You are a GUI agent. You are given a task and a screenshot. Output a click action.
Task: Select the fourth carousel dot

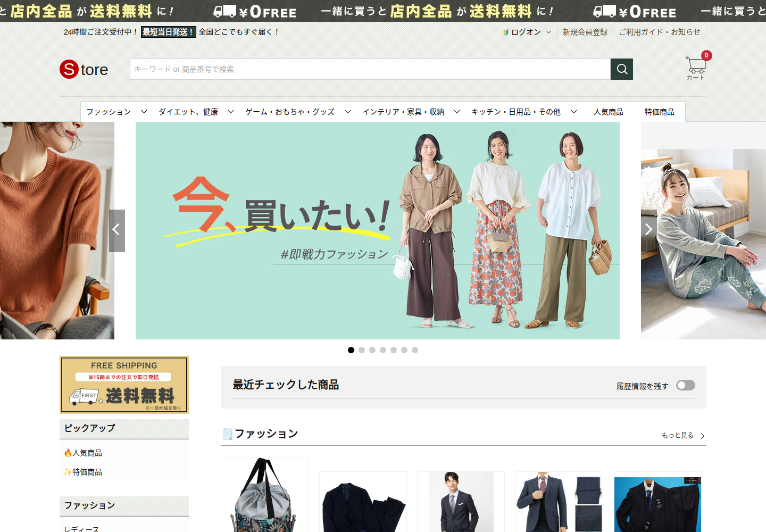click(x=383, y=350)
